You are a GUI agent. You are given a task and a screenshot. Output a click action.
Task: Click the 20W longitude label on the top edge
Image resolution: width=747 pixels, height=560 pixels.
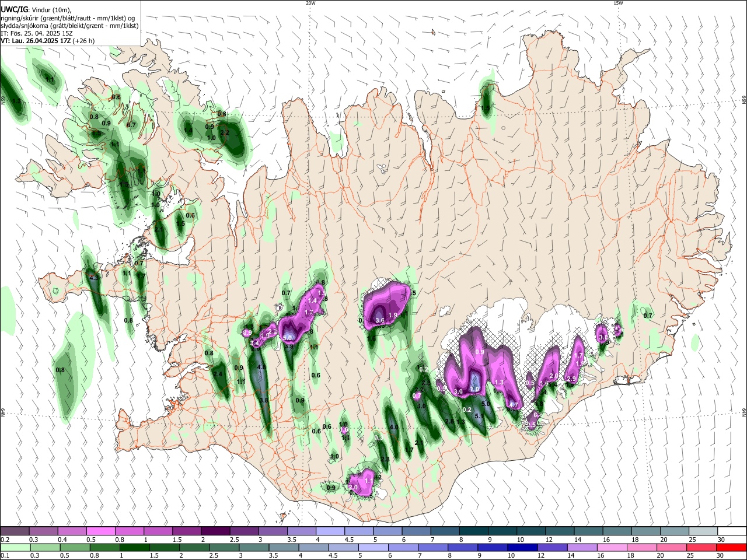tap(310, 3)
